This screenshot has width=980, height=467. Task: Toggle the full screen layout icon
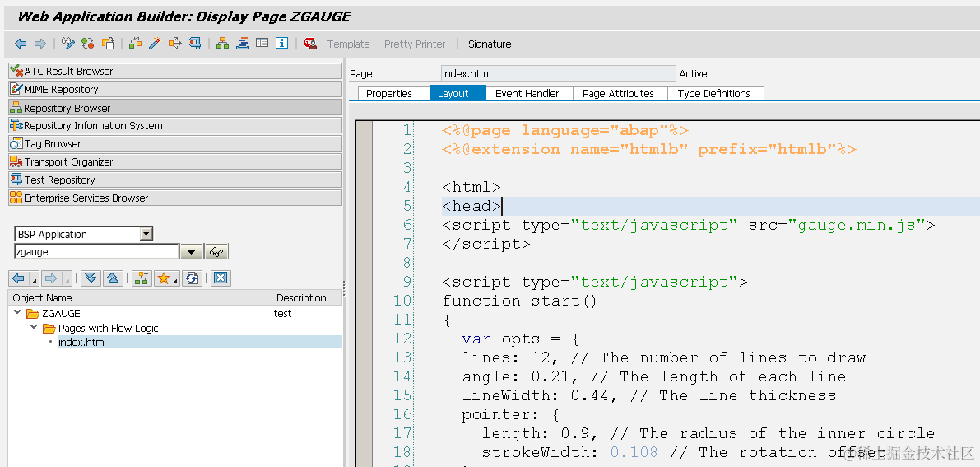point(262,43)
